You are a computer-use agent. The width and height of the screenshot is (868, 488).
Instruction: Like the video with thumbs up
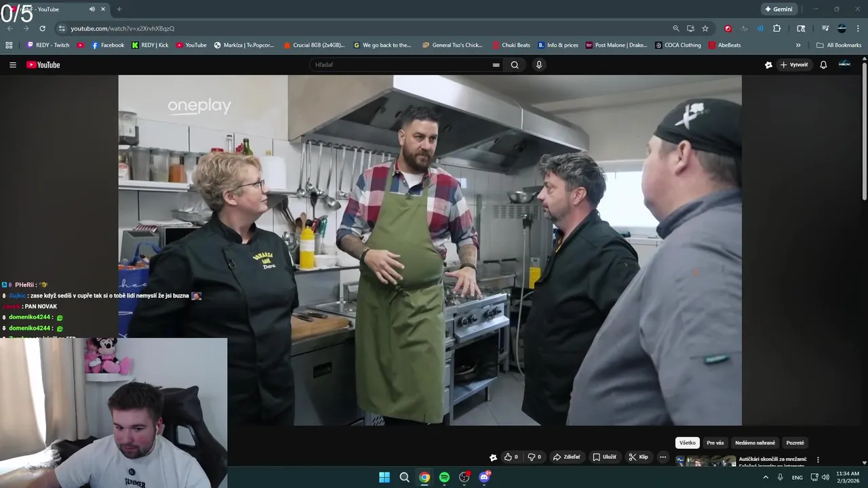tap(511, 457)
